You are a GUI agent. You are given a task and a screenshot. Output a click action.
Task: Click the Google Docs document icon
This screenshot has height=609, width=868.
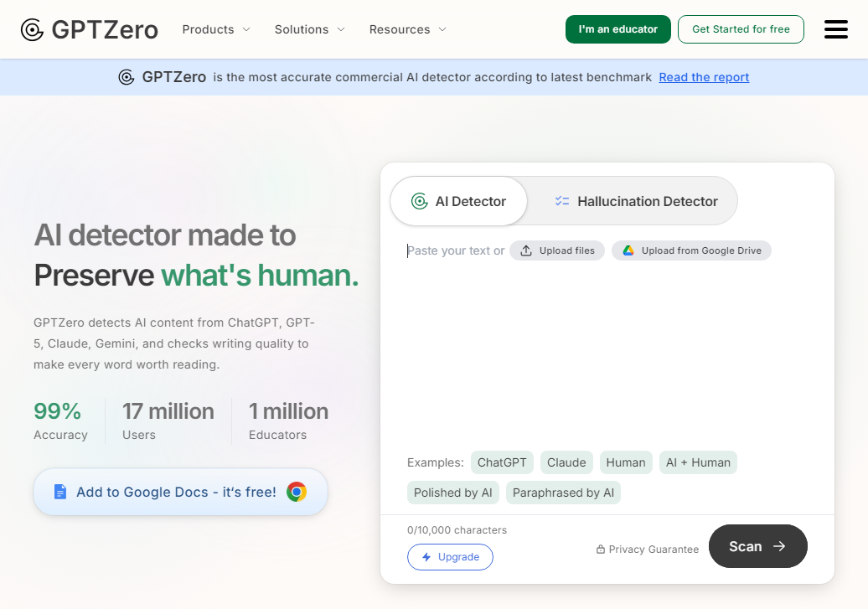[x=59, y=492]
